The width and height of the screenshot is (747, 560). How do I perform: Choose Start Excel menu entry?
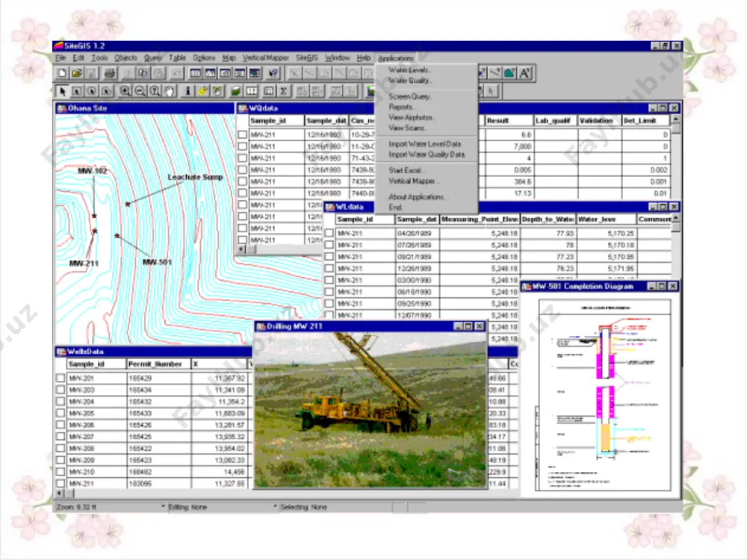[406, 170]
